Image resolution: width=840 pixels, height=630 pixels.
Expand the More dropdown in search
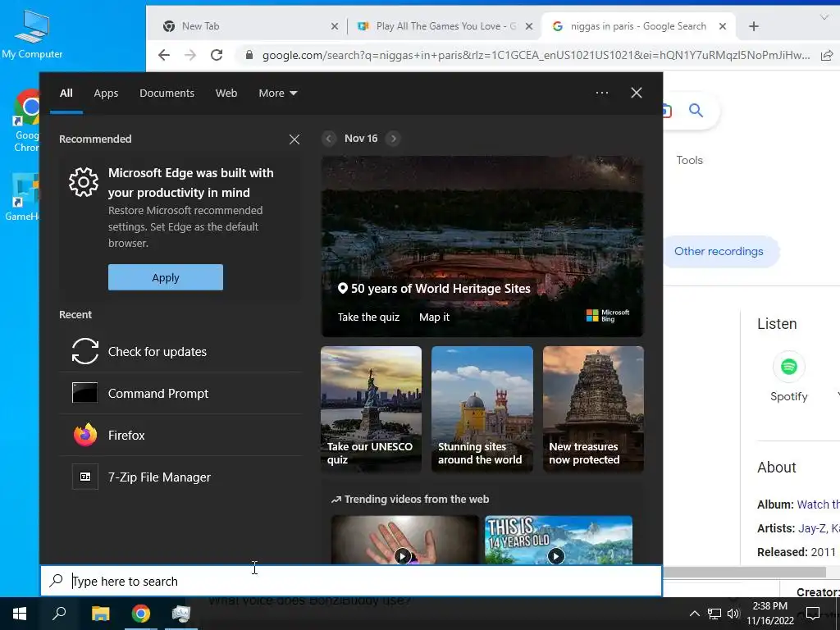coord(277,94)
